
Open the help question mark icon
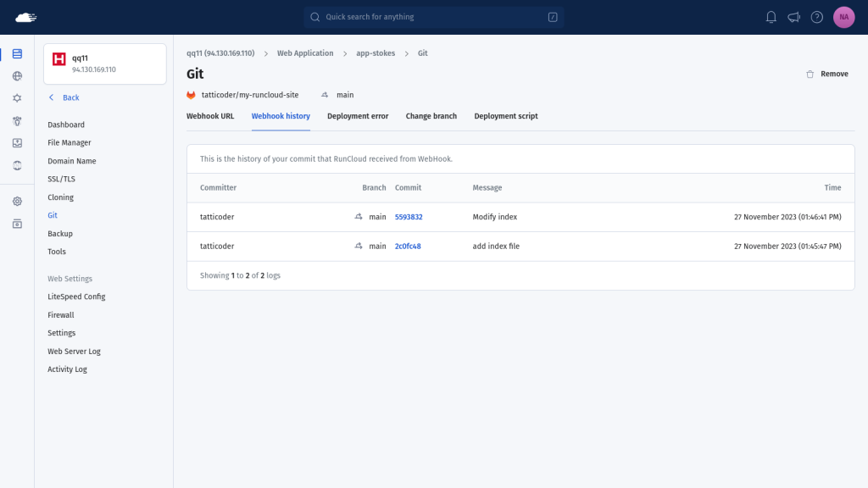(816, 17)
